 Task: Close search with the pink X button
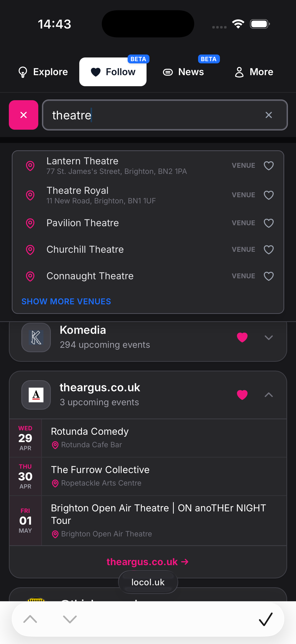24,115
